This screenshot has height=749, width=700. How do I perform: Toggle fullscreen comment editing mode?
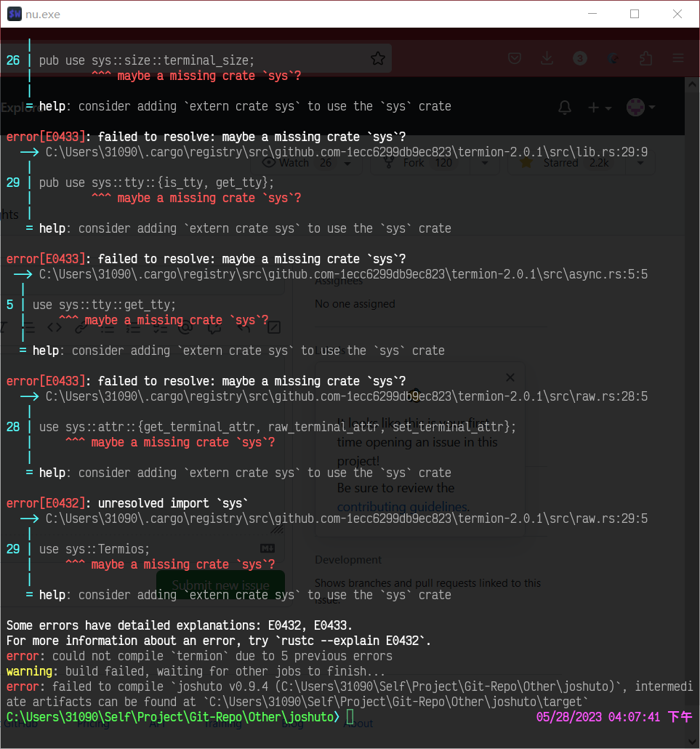273,327
